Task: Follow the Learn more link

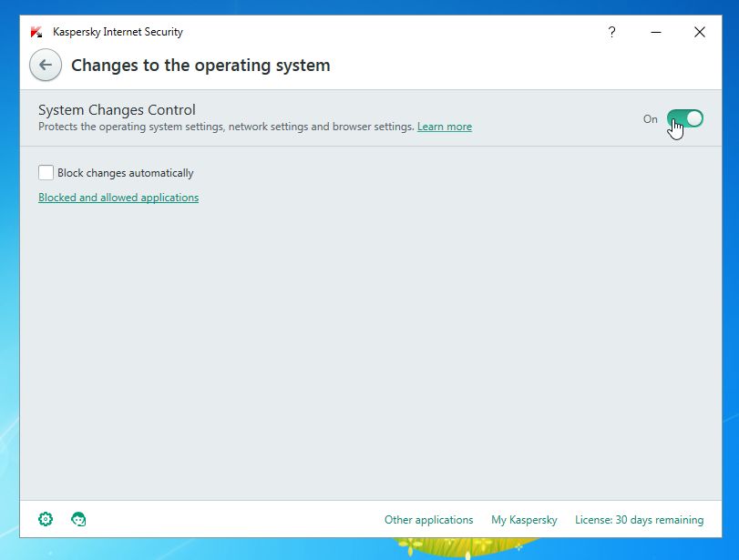Action: point(445,127)
